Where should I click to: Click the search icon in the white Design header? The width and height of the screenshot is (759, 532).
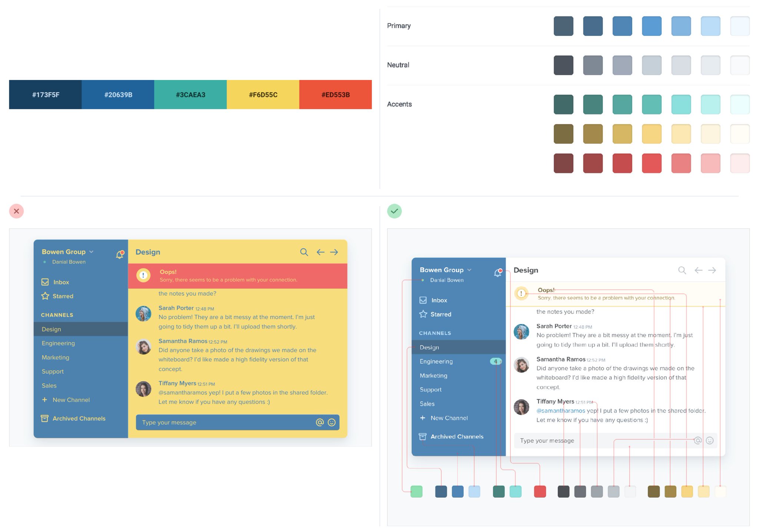tap(682, 270)
